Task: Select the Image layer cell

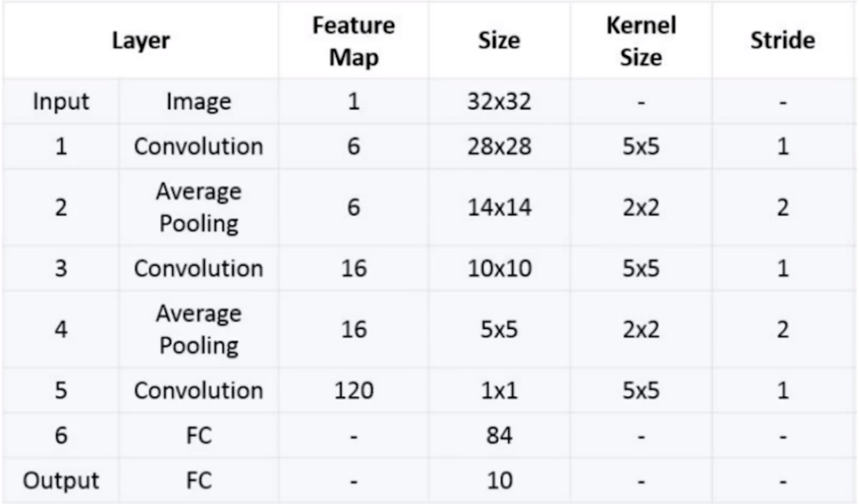Action: pos(199,102)
